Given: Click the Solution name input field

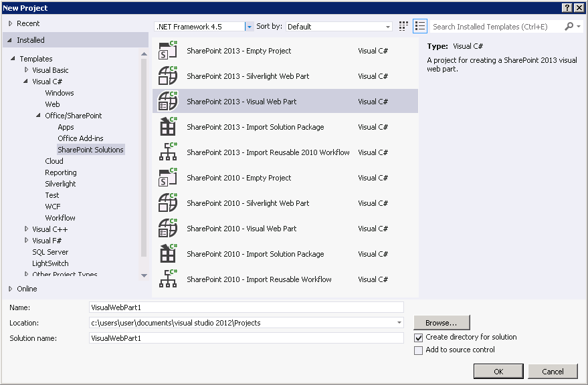Looking at the screenshot, I should click(x=246, y=338).
